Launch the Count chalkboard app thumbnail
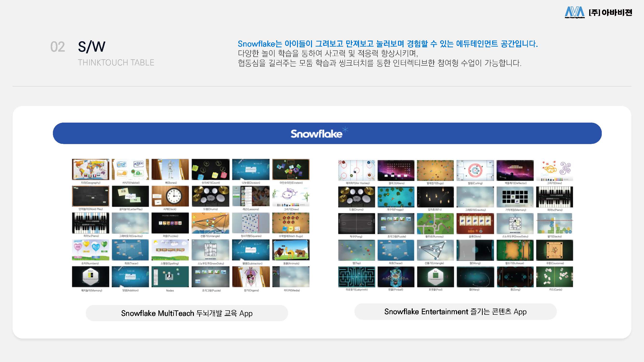This screenshot has height=362, width=644. [211, 169]
